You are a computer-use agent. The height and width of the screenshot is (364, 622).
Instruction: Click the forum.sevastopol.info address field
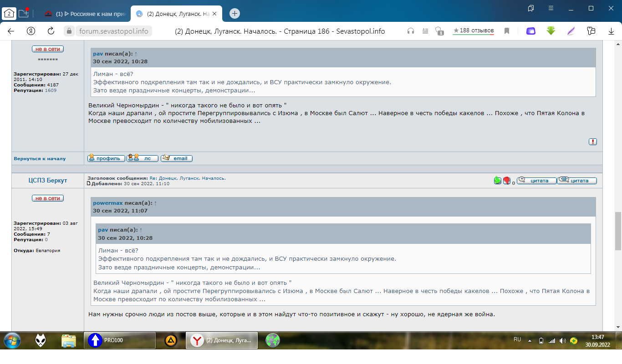pyautogui.click(x=113, y=31)
